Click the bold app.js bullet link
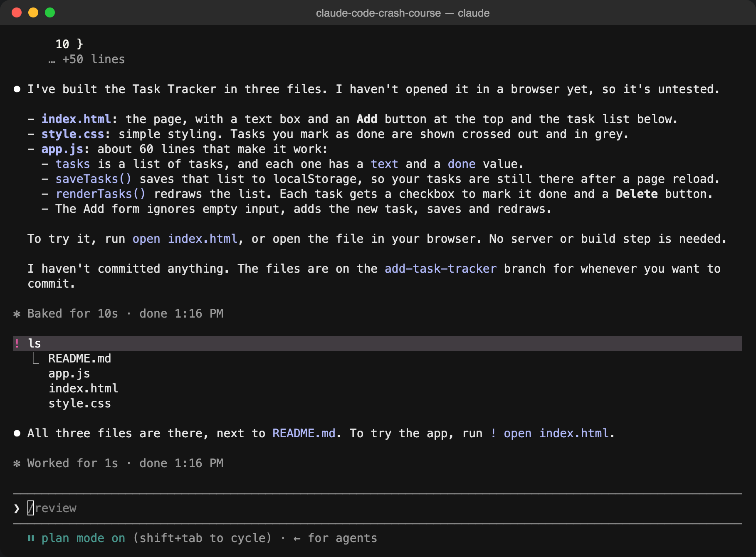 (x=62, y=149)
